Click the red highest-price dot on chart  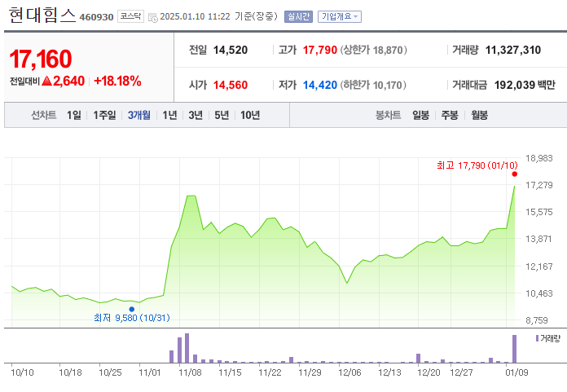point(515,174)
